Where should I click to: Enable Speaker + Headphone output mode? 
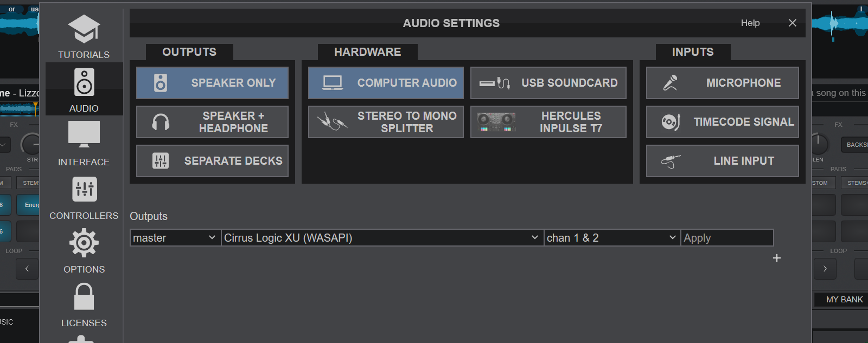(x=212, y=122)
